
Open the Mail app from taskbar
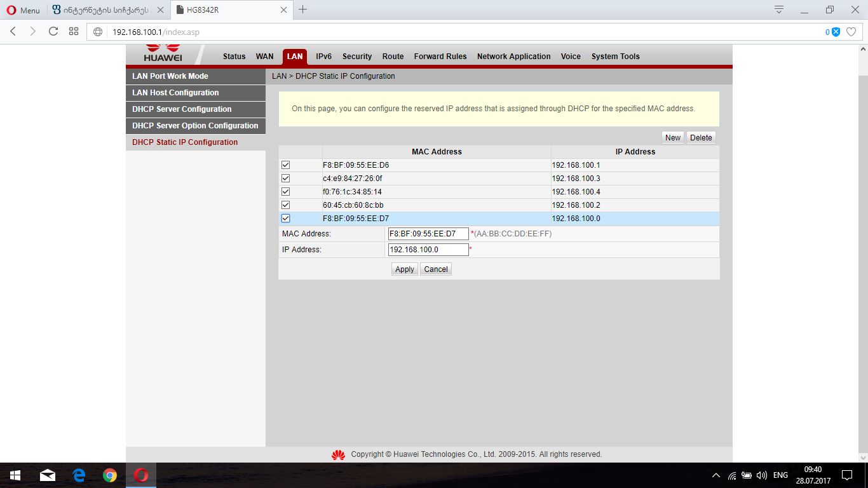48,475
